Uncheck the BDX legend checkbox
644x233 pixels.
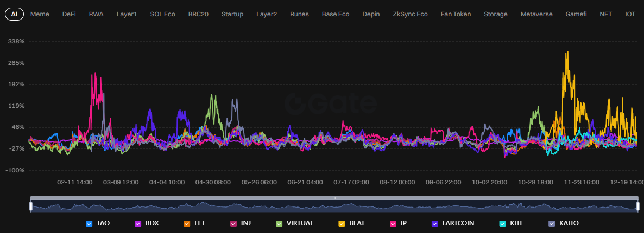click(x=138, y=223)
